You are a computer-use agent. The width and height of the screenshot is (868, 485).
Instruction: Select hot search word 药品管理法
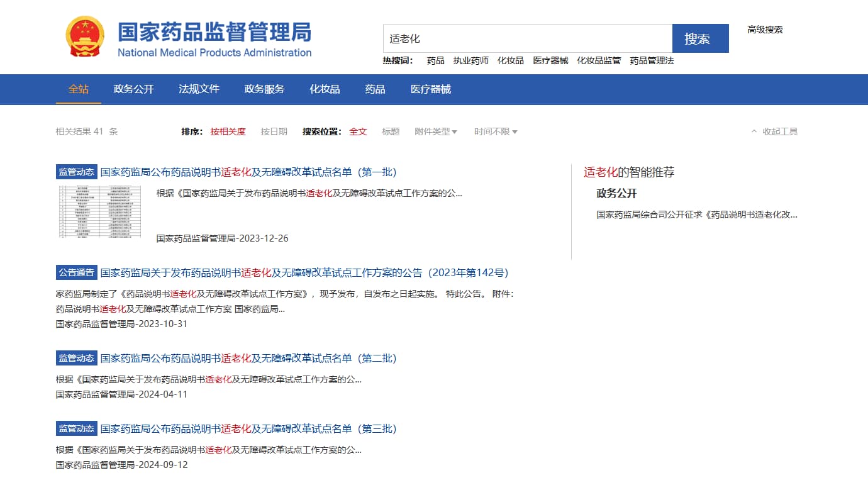(652, 60)
